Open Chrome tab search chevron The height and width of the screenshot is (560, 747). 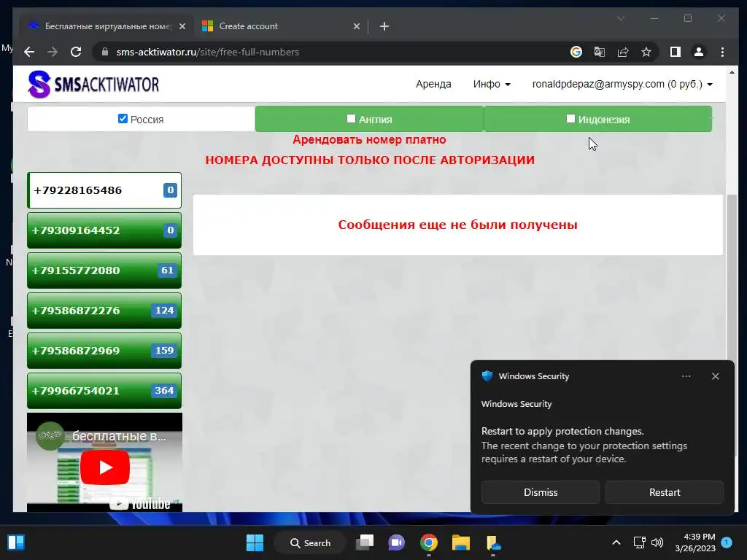(x=621, y=18)
